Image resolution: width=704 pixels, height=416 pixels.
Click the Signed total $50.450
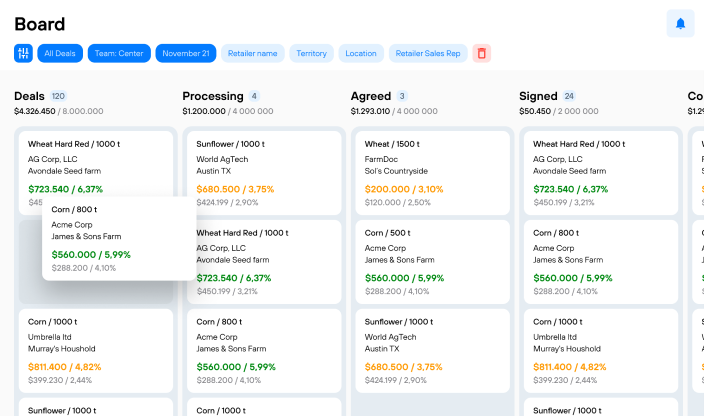pyautogui.click(x=535, y=111)
